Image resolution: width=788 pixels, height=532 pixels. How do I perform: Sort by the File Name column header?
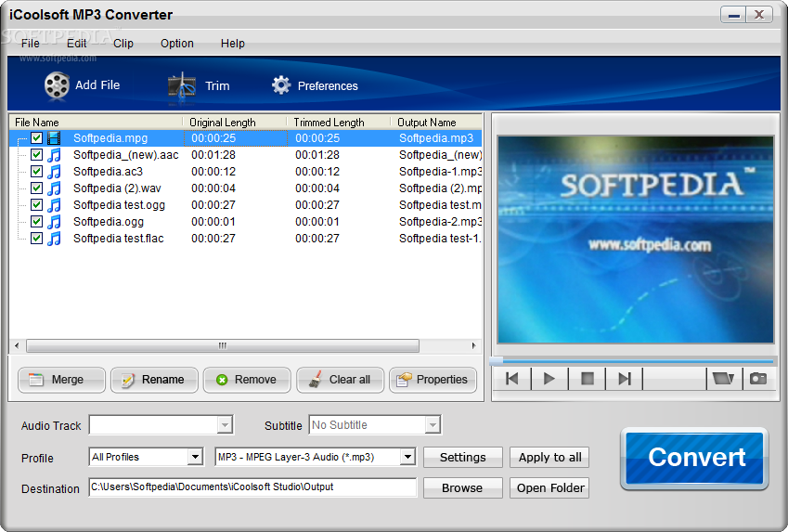96,123
